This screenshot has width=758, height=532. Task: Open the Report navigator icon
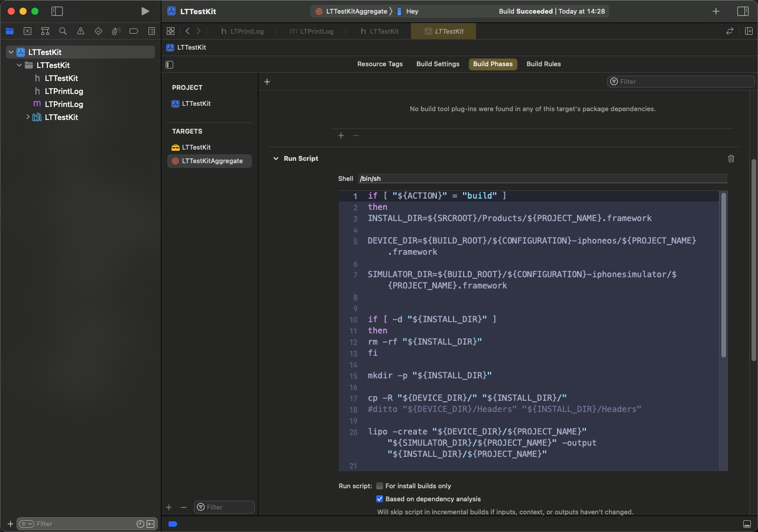(x=151, y=31)
